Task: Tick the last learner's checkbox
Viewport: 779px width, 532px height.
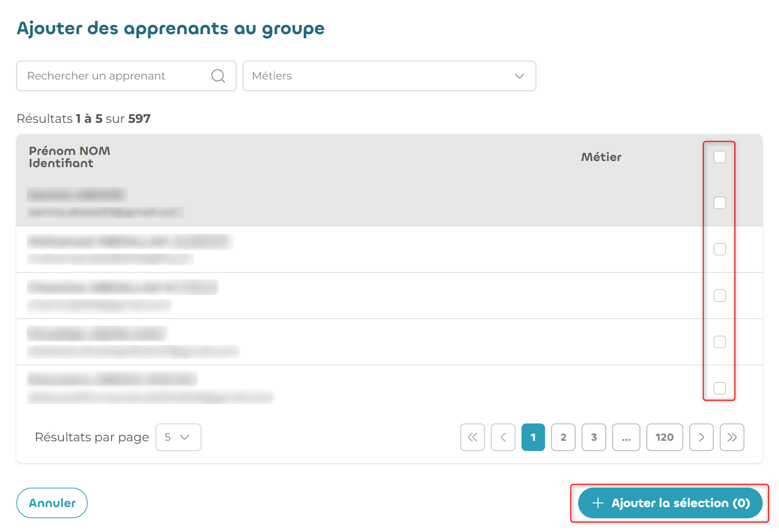Action: 720,388
